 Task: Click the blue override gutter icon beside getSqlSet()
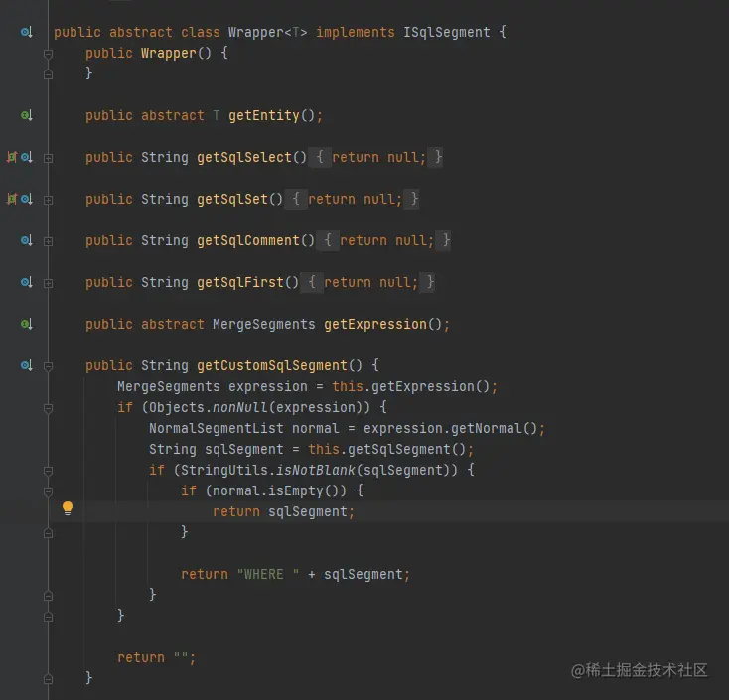(x=27, y=199)
